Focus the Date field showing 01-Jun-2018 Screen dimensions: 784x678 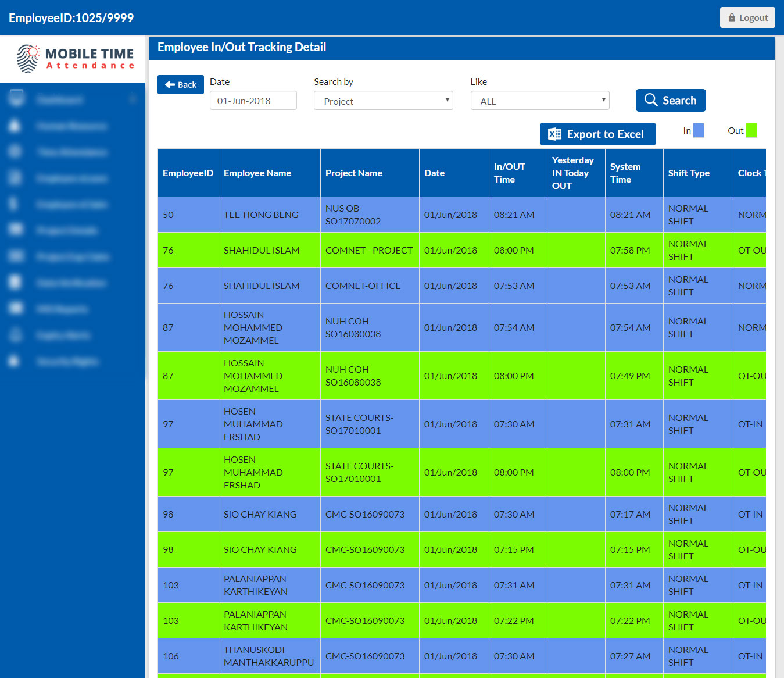253,101
